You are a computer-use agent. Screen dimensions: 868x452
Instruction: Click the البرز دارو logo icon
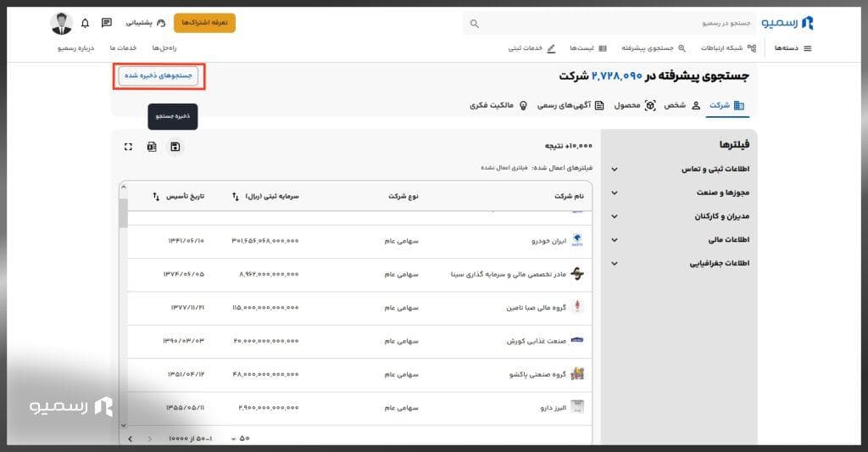pyautogui.click(x=577, y=407)
